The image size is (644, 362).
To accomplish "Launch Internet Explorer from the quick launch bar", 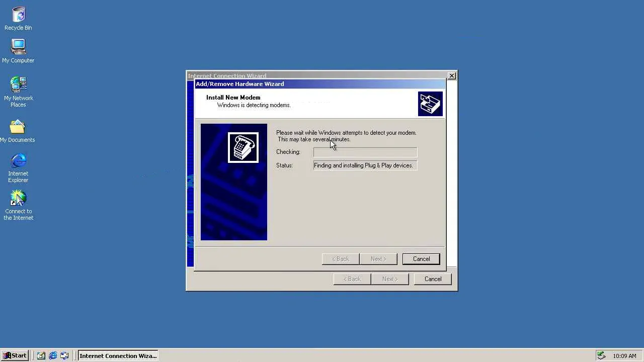I will (x=53, y=356).
